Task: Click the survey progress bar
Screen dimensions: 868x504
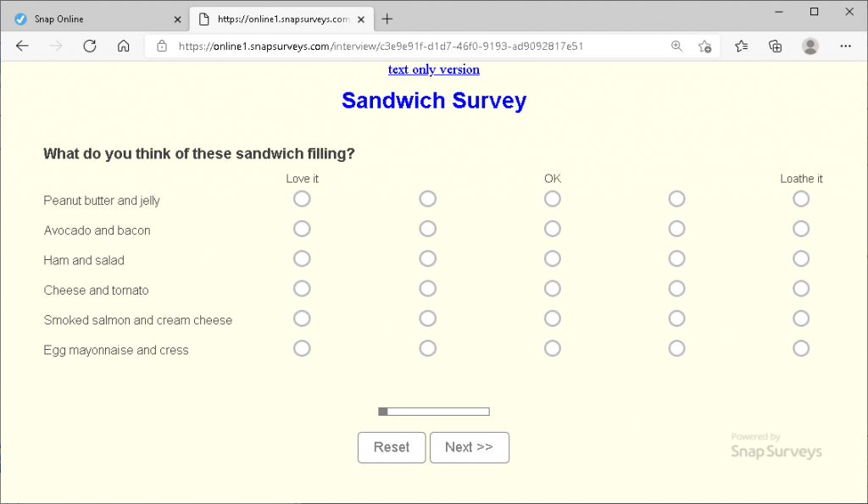Action: tap(433, 411)
